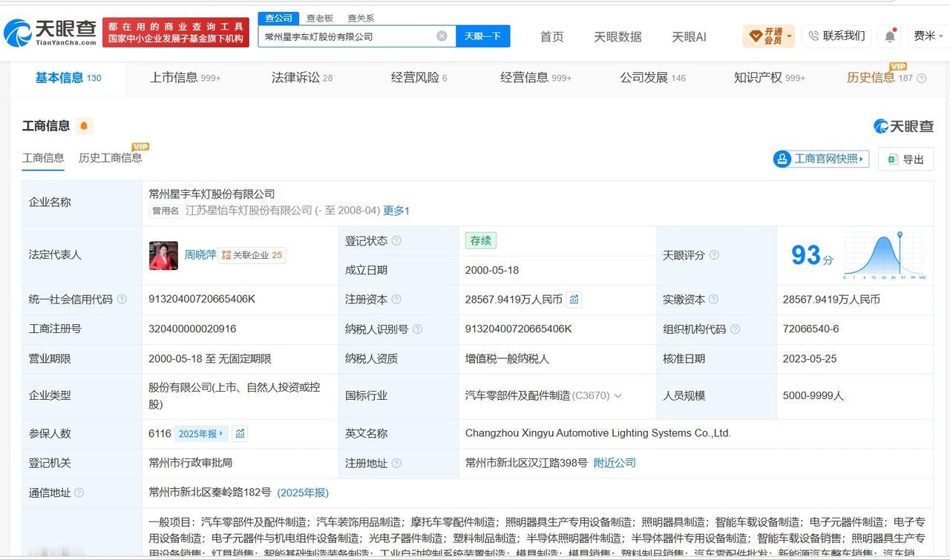Click the help icon next to 通信地址

(79, 493)
